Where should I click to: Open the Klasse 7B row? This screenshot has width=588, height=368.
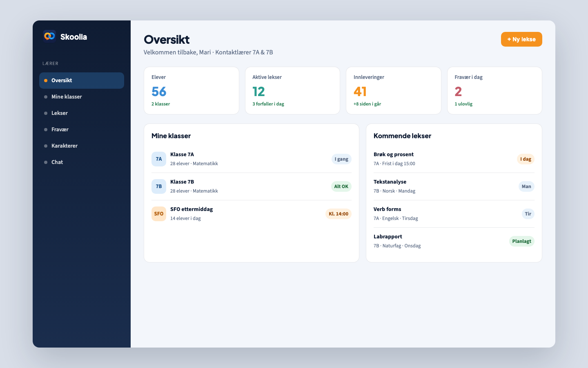click(x=252, y=186)
